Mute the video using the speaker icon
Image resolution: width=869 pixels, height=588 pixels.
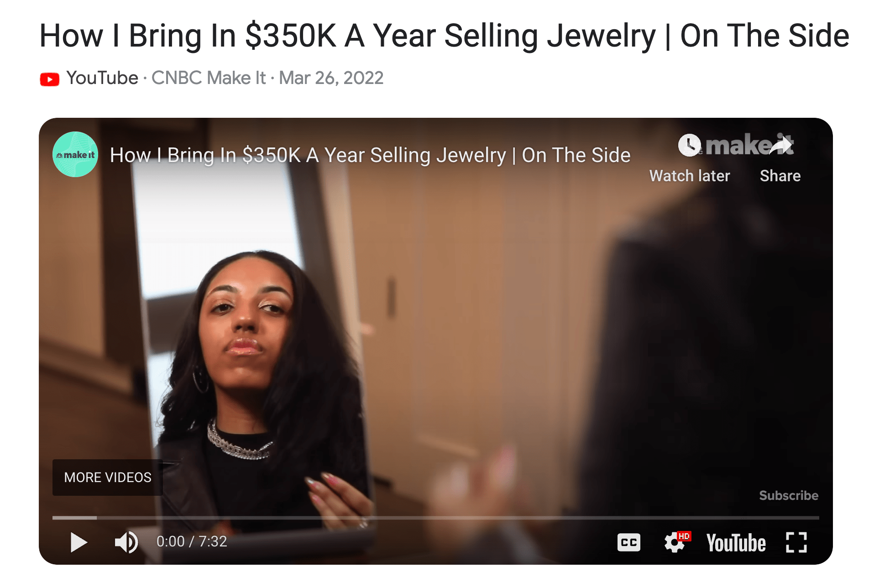point(126,542)
